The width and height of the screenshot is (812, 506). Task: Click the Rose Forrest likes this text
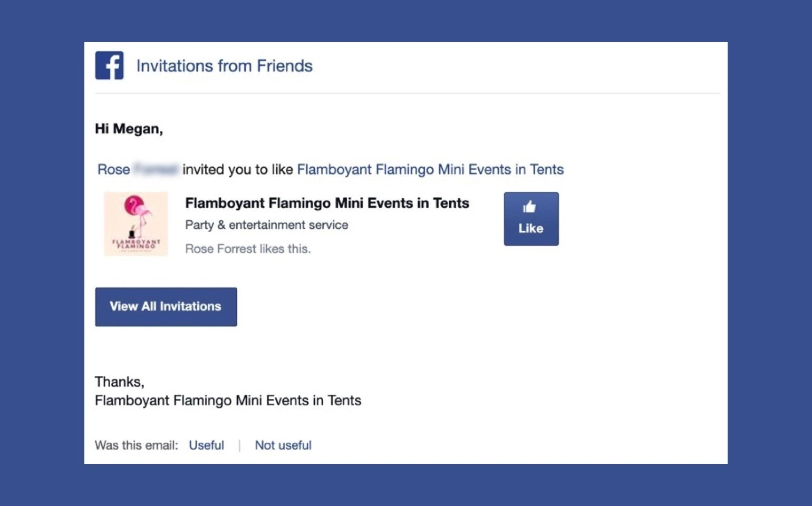248,249
